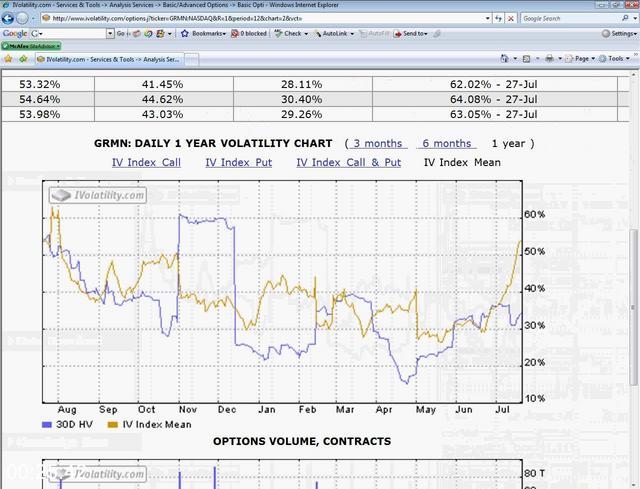Open the IV Index Put chart link

coord(238,162)
